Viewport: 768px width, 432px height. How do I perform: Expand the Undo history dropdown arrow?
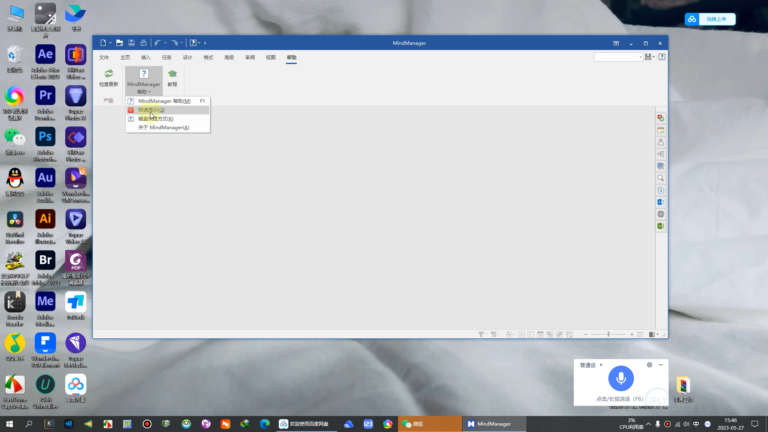[165, 43]
